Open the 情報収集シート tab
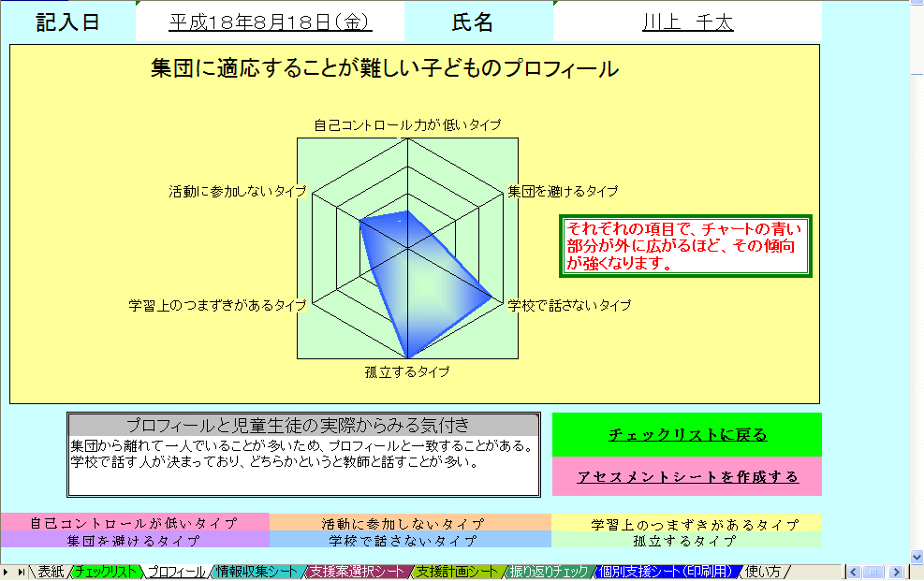924x581 pixels. pos(257,572)
